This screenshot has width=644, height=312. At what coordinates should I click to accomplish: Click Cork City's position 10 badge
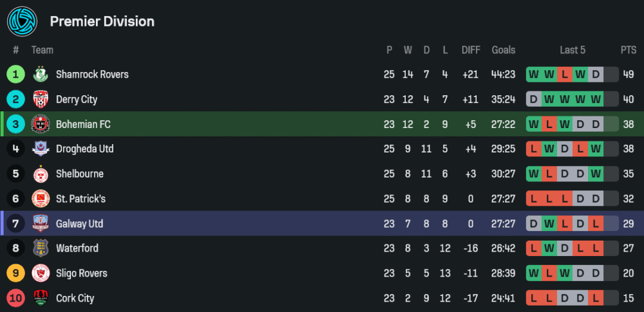click(x=16, y=298)
